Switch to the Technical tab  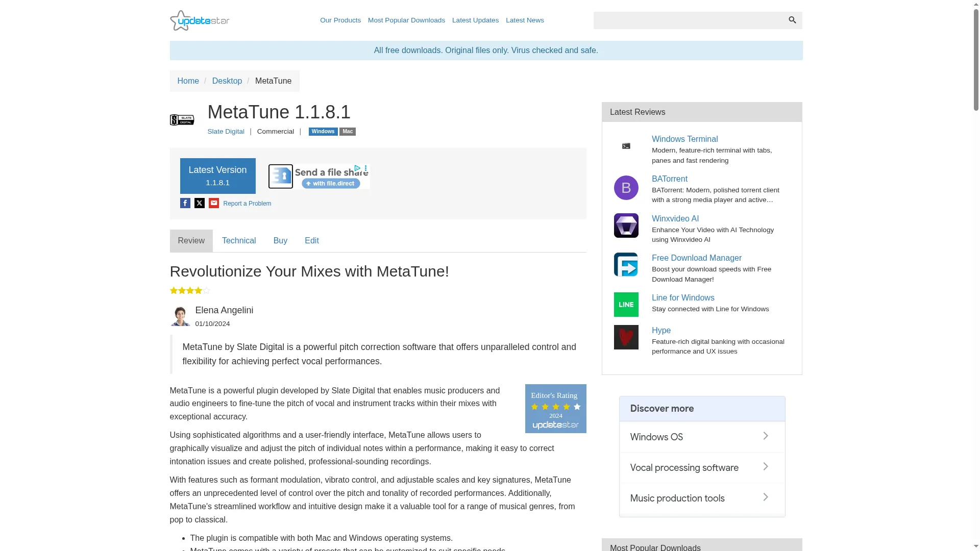tap(239, 241)
